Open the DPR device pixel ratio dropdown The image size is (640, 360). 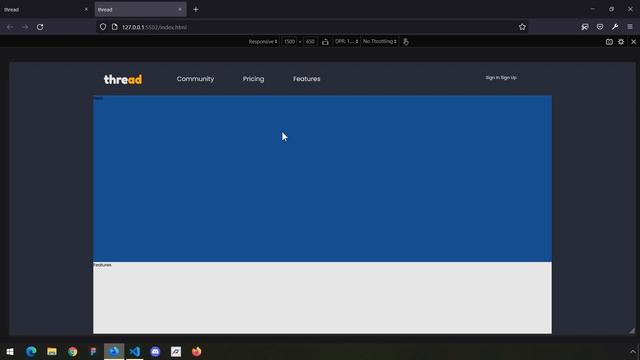(347, 42)
